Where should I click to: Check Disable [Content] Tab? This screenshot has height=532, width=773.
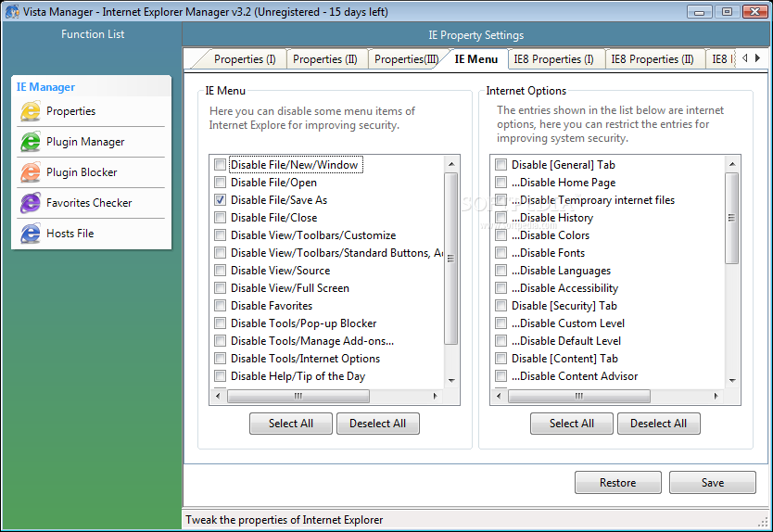point(501,359)
